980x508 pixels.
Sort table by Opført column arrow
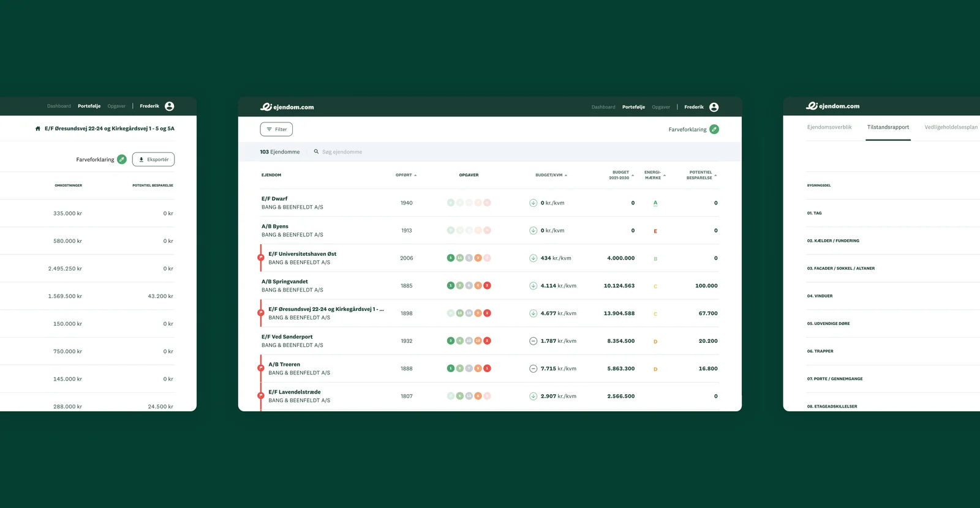pos(415,176)
